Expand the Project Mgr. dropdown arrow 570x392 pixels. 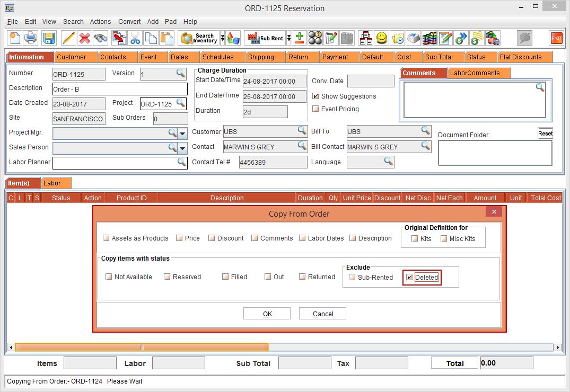182,133
